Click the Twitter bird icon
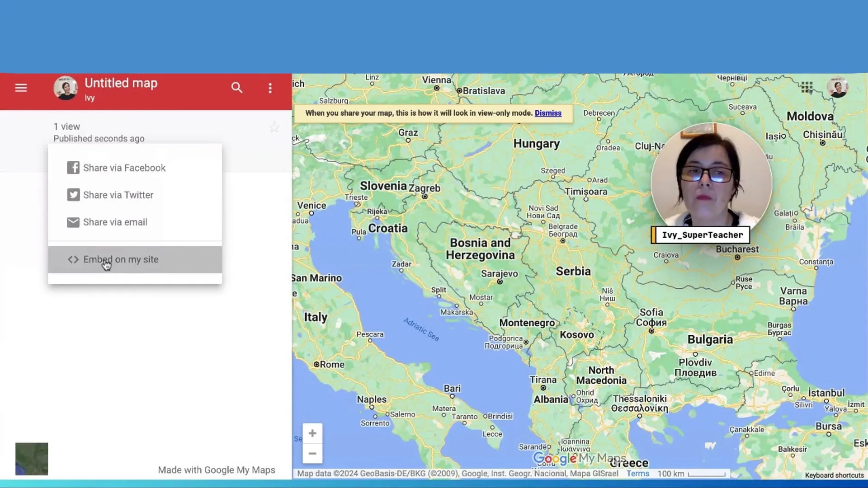The image size is (868, 488). tap(73, 195)
